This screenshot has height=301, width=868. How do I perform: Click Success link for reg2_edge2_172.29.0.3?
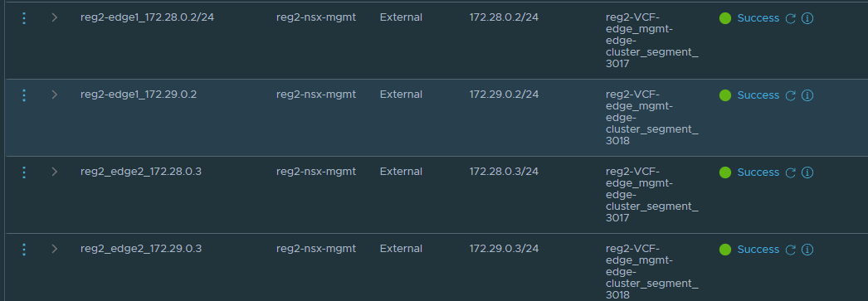[x=758, y=250]
